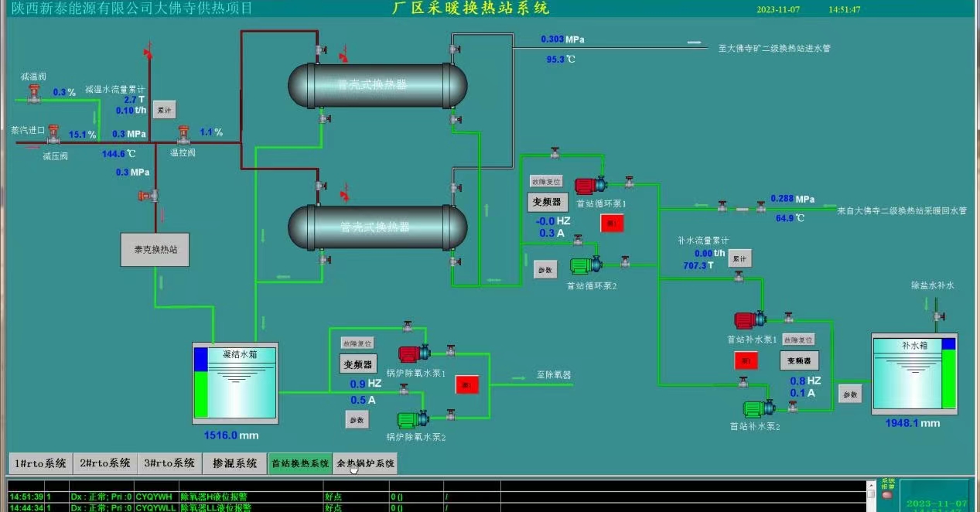Select the 除氧器H液位报警 alarm row
This screenshot has height=512, width=980.
click(232, 497)
